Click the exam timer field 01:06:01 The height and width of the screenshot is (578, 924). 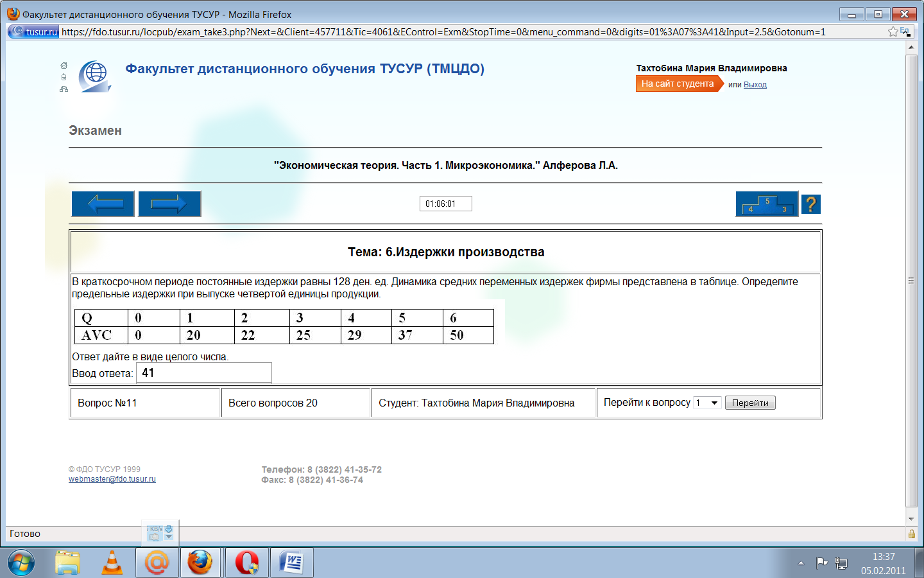446,204
